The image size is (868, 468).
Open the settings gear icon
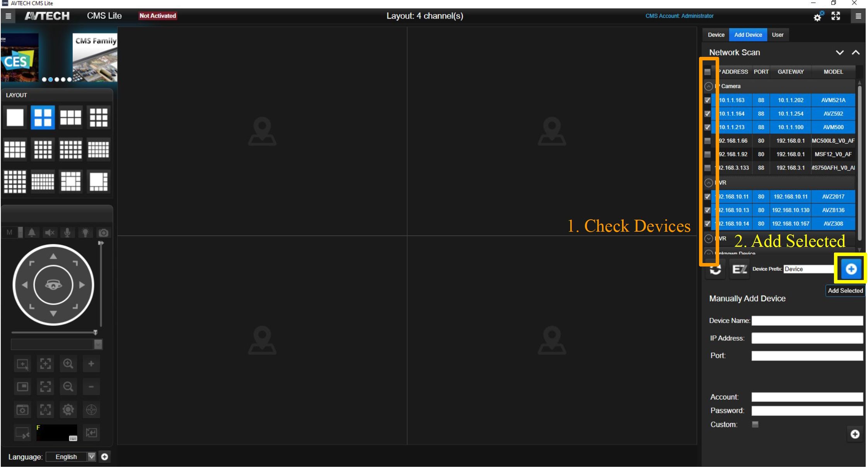coord(818,17)
